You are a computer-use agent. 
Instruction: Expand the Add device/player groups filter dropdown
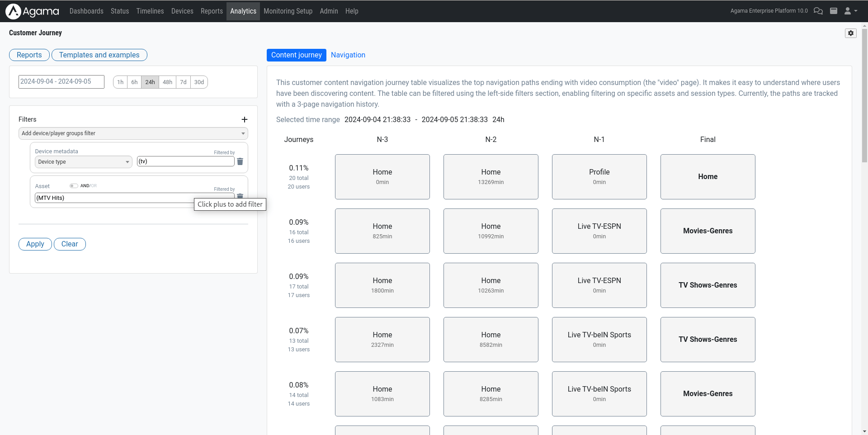point(133,133)
